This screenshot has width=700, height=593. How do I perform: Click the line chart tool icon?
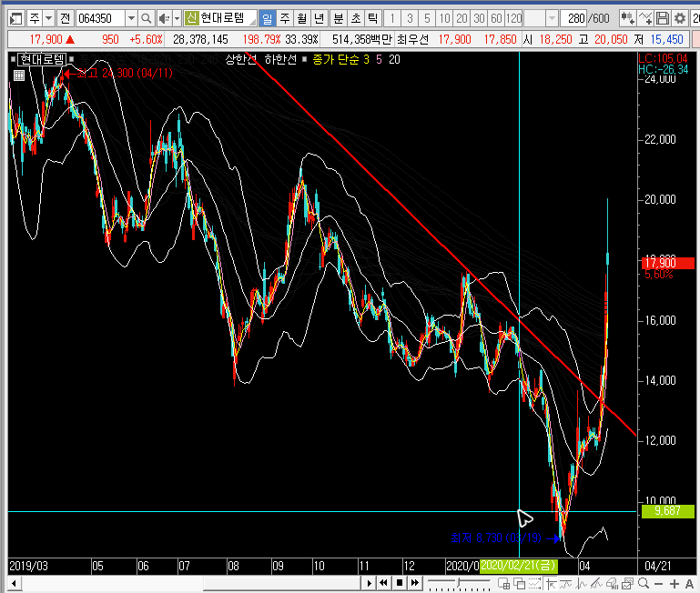pyautogui.click(x=645, y=19)
